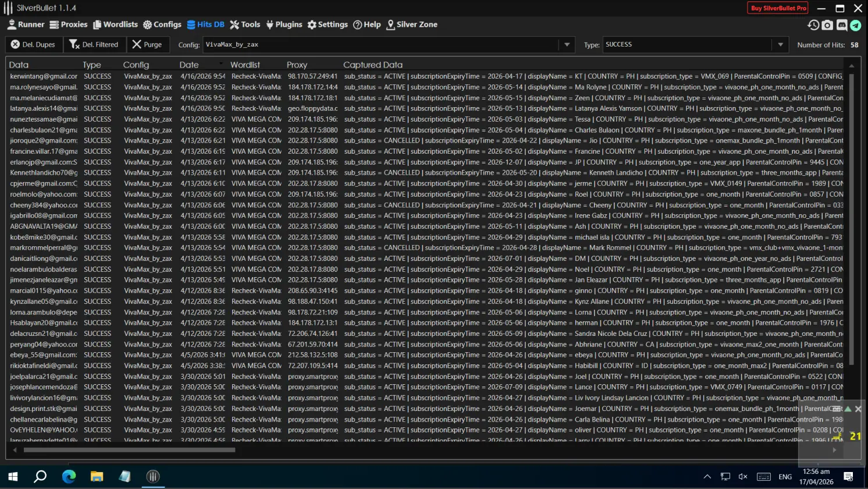Screen dimensions: 868x489
Task: Click the horizontal scrollbar thumb
Action: tap(129, 450)
